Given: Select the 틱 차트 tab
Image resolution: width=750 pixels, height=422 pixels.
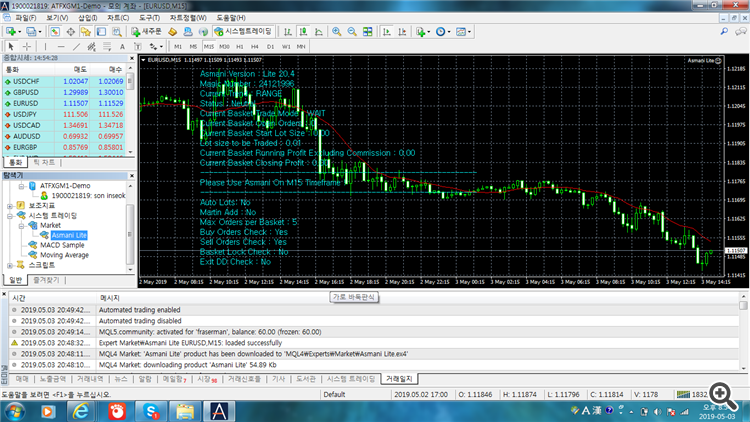Looking at the screenshot, I should tap(44, 163).
